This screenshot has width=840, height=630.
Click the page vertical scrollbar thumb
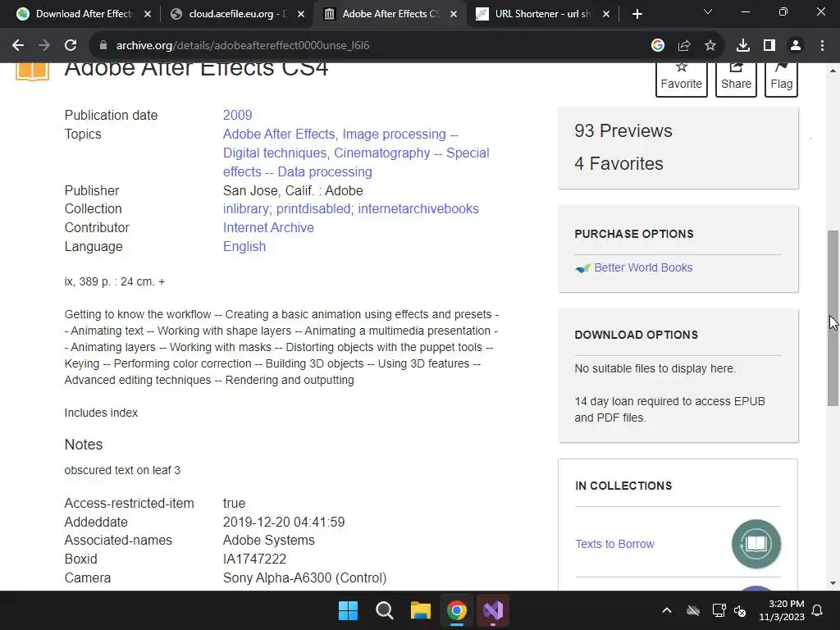833,318
